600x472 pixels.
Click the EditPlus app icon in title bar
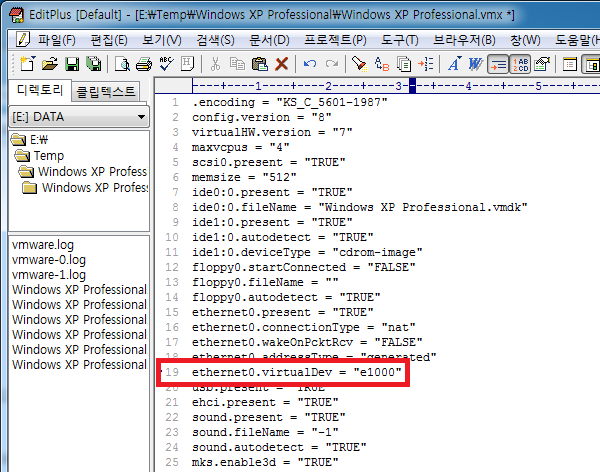pos(16,15)
